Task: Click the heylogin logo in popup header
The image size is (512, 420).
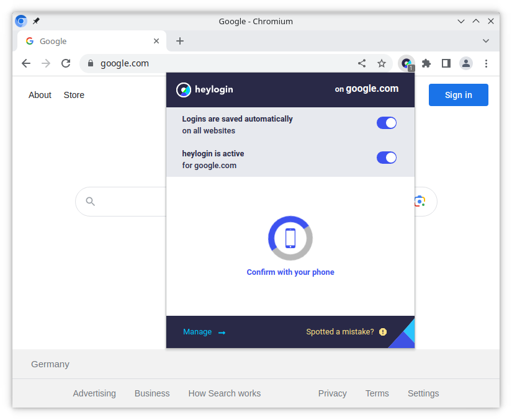Action: click(205, 90)
